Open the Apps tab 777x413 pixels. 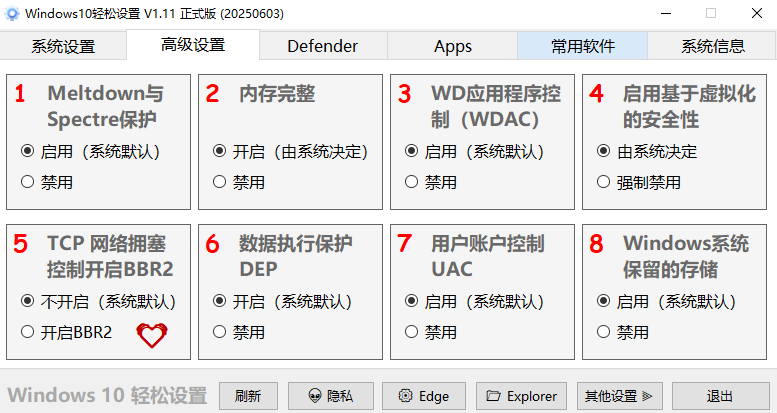tap(452, 46)
